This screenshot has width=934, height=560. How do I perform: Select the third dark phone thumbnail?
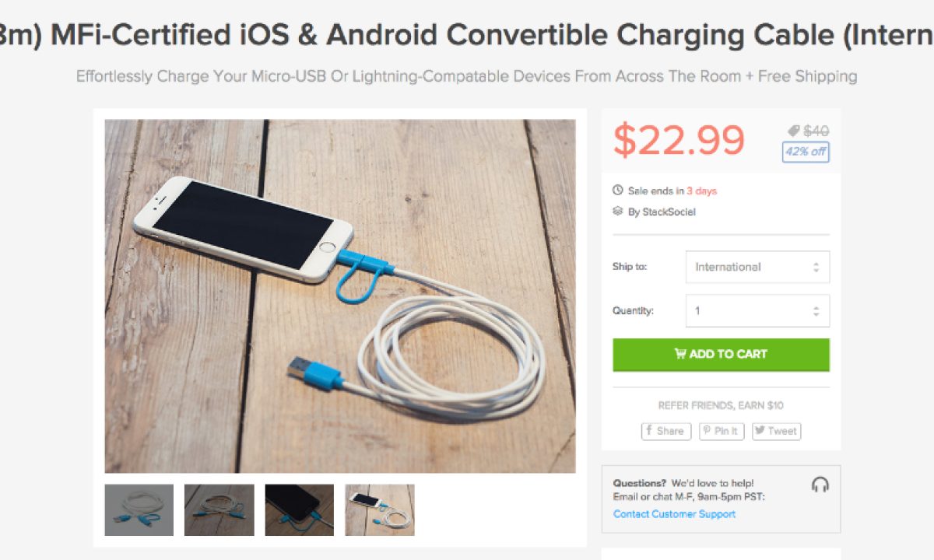click(299, 509)
